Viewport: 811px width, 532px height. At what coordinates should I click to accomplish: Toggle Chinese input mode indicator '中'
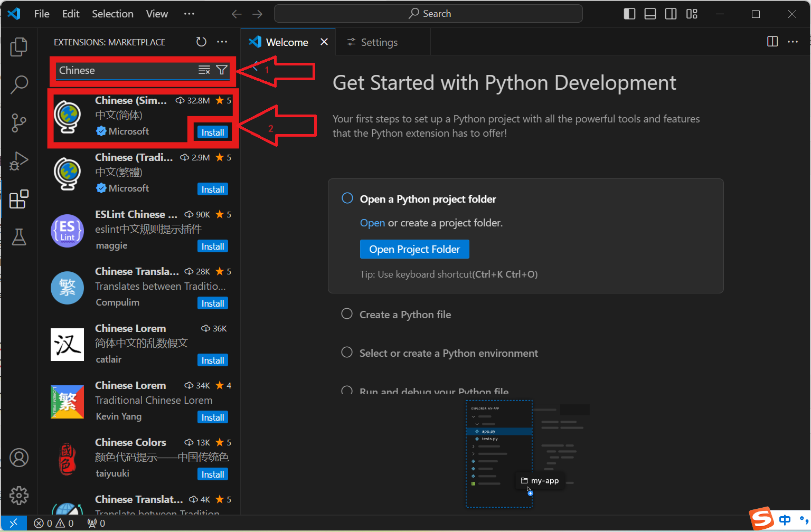(x=785, y=520)
